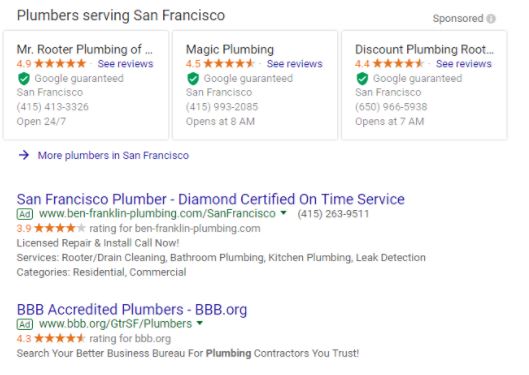Viewport: 529px width, 375px height.
Task: Open BBB Accredited Plumbers - BBB.org title
Action: pyautogui.click(x=132, y=310)
